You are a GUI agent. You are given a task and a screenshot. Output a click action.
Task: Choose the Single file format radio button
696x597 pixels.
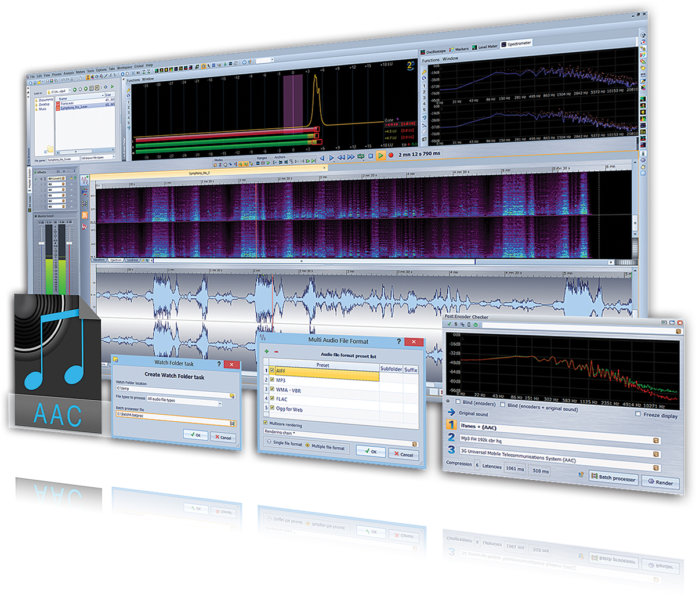[269, 442]
